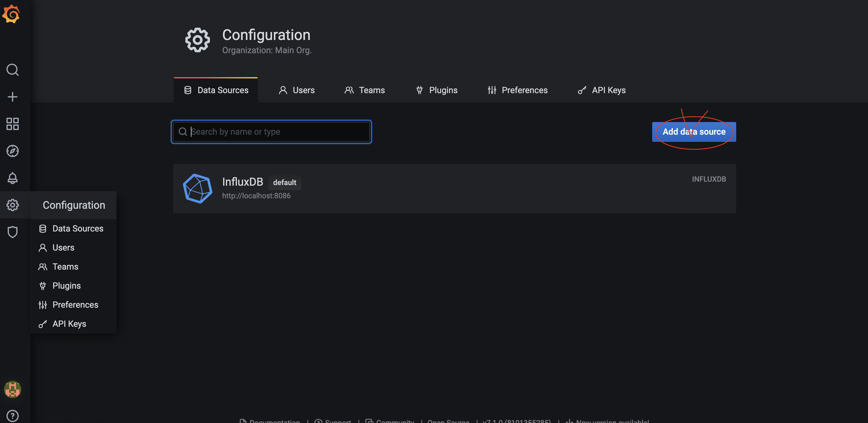868x423 pixels.
Task: Open the Create plus icon in sidebar
Action: click(x=13, y=97)
